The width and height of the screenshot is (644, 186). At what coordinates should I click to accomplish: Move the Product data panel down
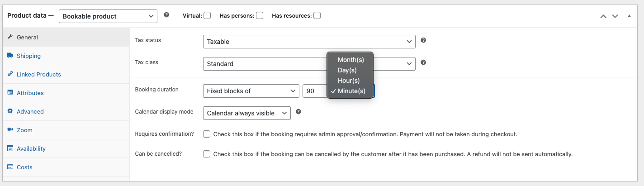point(615,16)
